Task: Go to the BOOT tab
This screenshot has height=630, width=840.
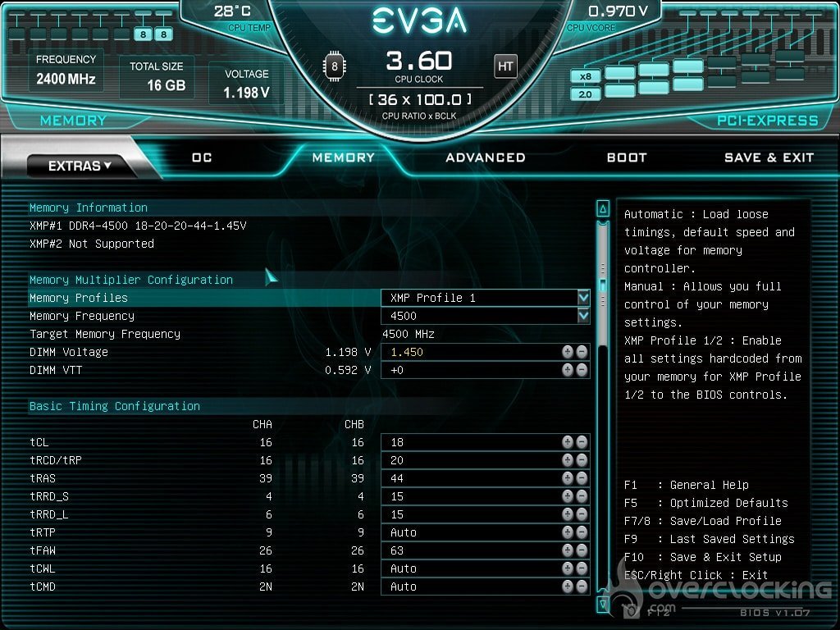Action: 627,157
